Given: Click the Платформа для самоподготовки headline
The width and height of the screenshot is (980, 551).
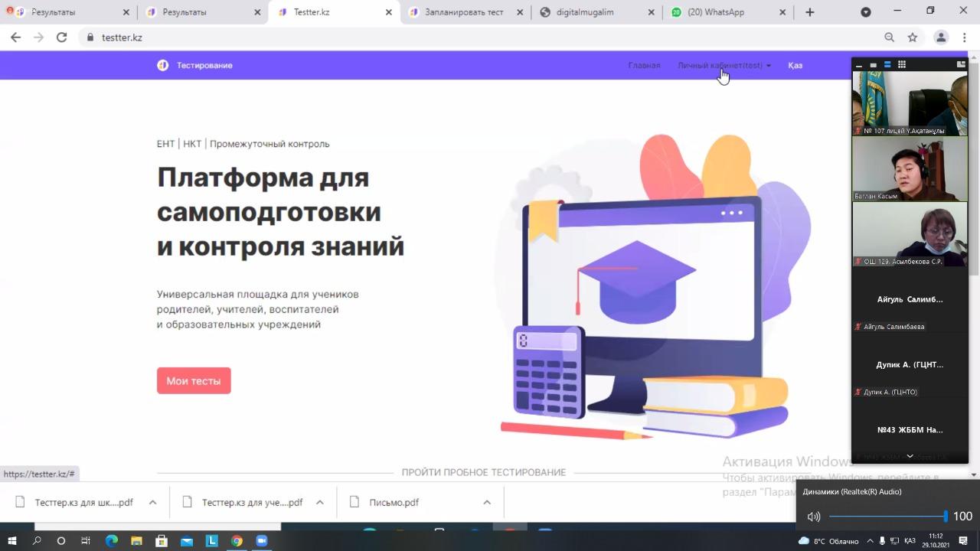Looking at the screenshot, I should [x=280, y=212].
